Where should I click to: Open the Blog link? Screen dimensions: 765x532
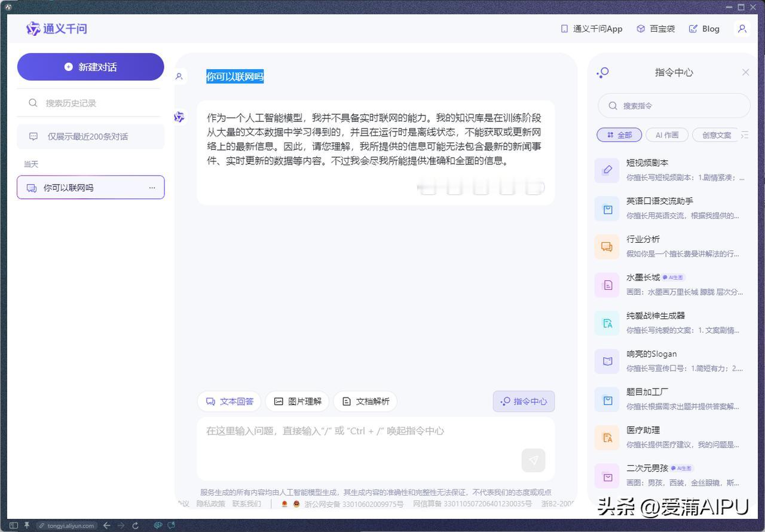704,29
